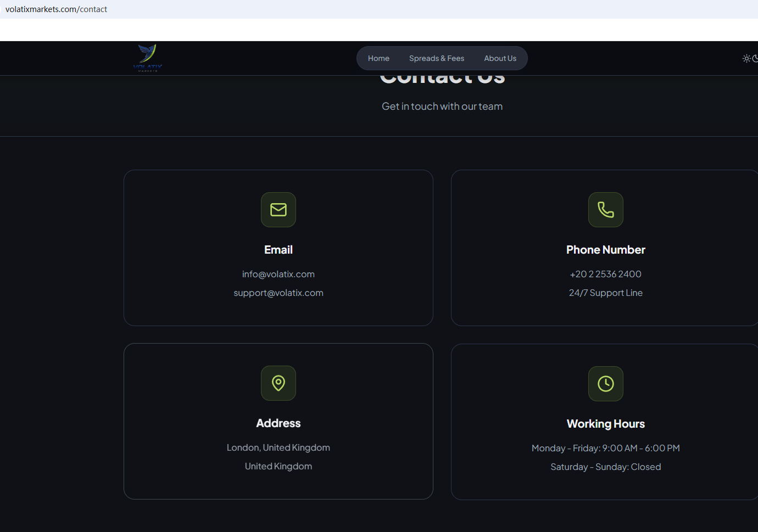Click the London, United Kingdom address line

point(278,447)
